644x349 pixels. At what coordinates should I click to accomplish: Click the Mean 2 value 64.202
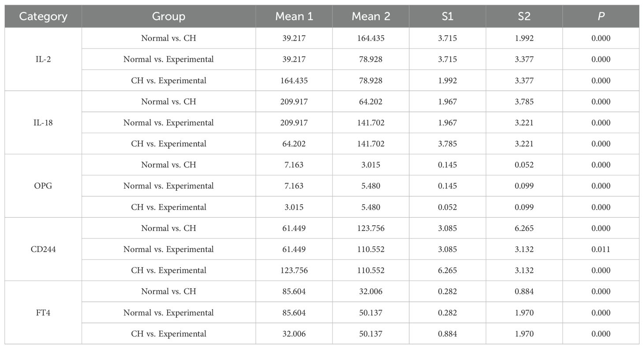371,102
